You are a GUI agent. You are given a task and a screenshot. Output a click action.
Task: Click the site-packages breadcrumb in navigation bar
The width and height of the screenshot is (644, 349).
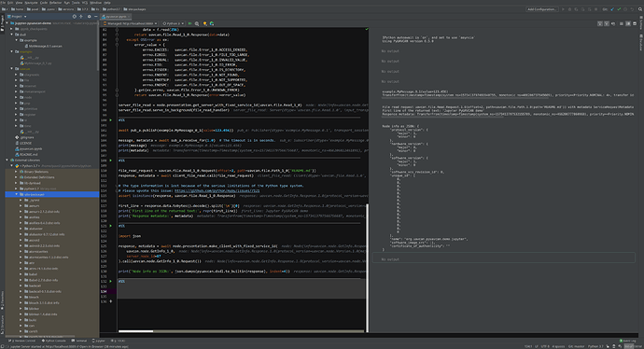pos(133,9)
